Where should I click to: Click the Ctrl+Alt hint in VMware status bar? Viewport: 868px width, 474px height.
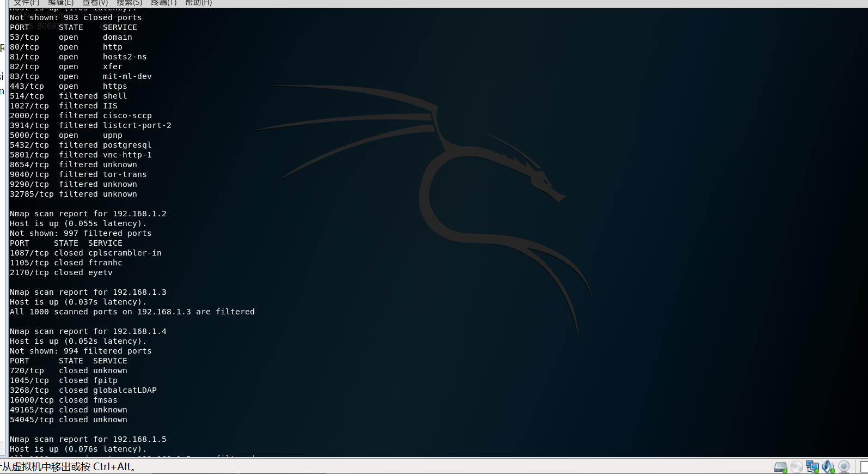[112, 467]
